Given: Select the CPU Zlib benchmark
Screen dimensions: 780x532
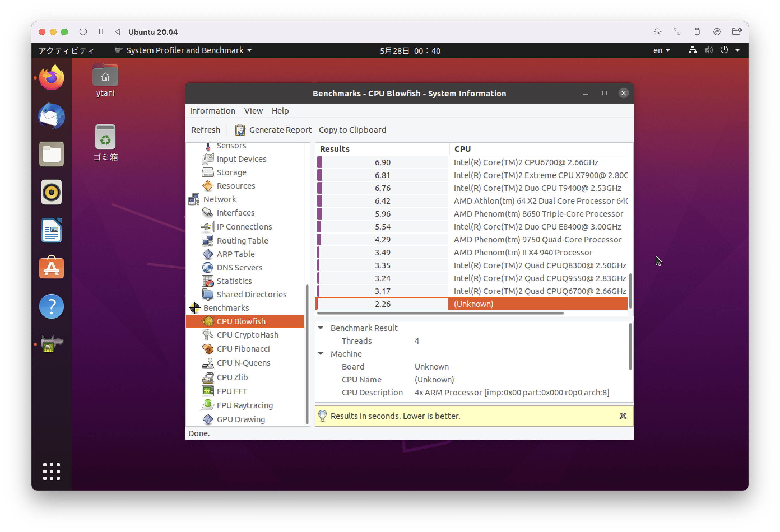Looking at the screenshot, I should [x=232, y=377].
